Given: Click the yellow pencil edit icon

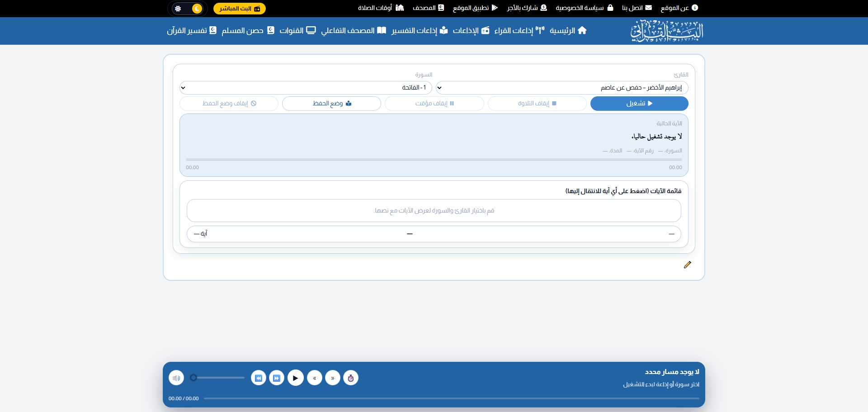Looking at the screenshot, I should [687, 265].
